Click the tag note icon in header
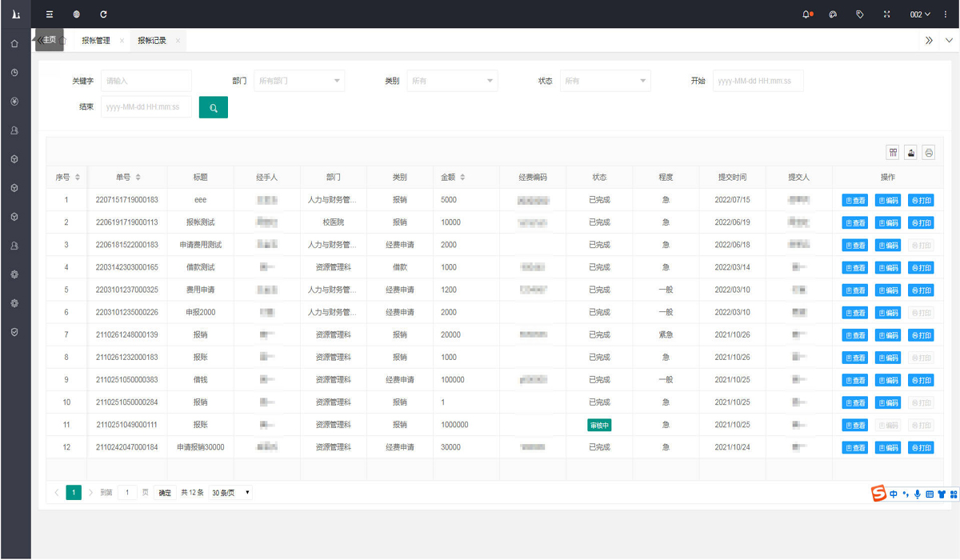This screenshot has width=960, height=560. pyautogui.click(x=860, y=14)
